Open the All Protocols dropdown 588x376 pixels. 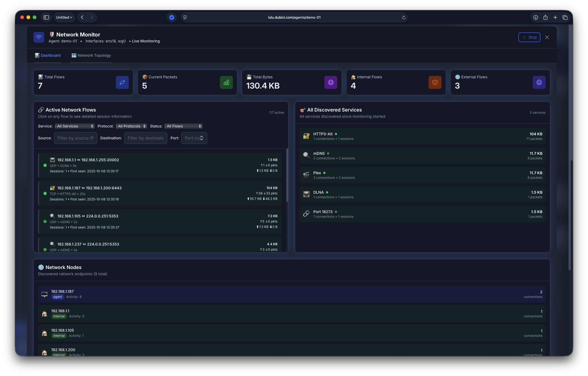(131, 126)
